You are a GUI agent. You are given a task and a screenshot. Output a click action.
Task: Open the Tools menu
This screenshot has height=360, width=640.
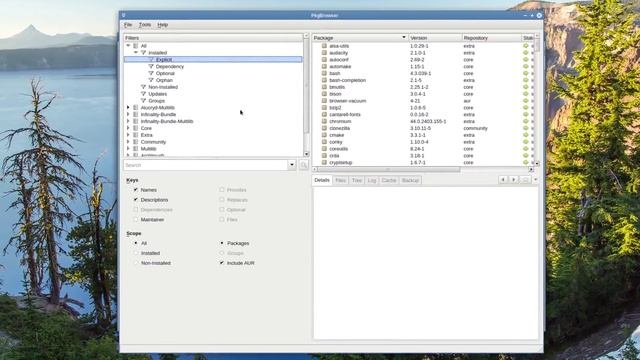[x=144, y=25]
